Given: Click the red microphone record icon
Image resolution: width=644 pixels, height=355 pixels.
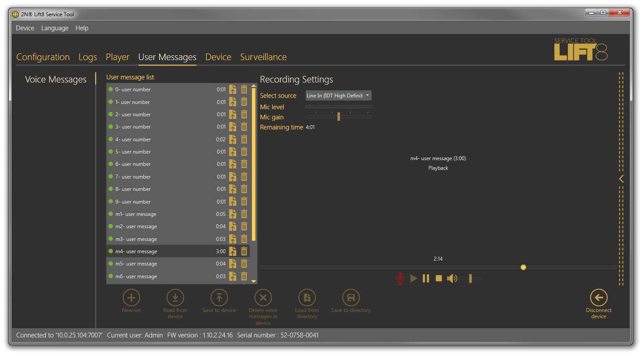Looking at the screenshot, I should pos(400,279).
